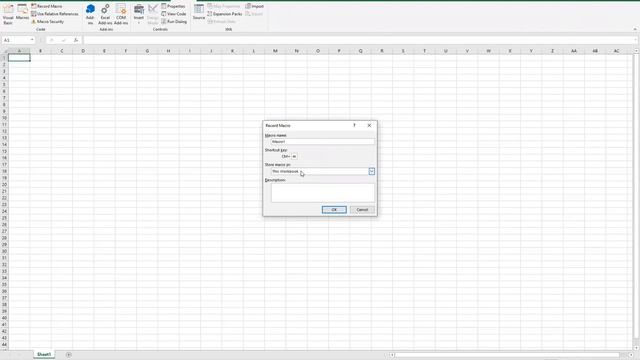Open the XML Source pane

click(x=199, y=12)
